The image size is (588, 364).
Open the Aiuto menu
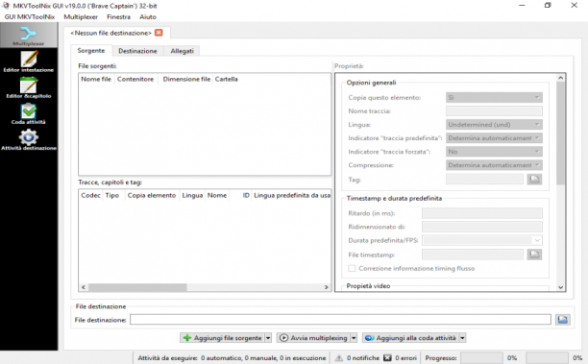click(148, 17)
